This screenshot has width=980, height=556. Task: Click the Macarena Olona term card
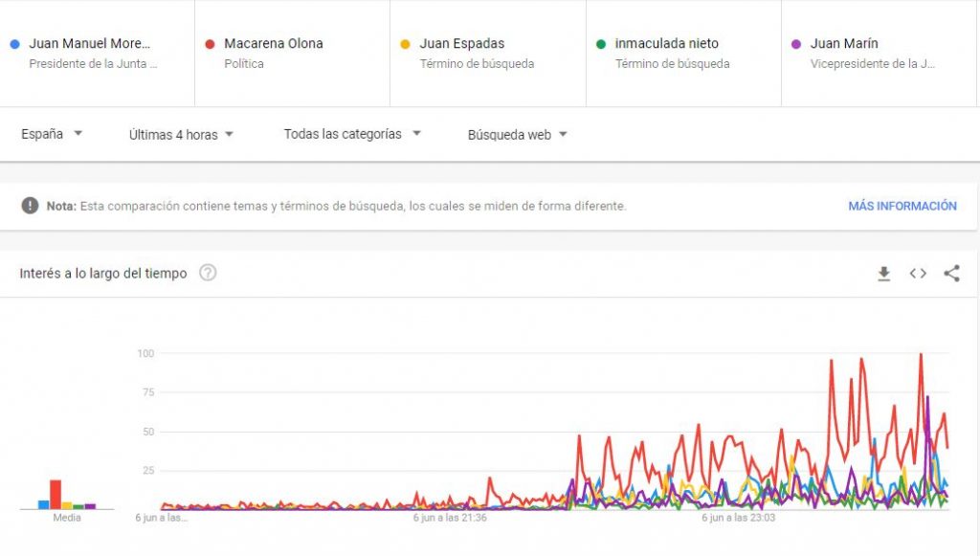tap(292, 53)
